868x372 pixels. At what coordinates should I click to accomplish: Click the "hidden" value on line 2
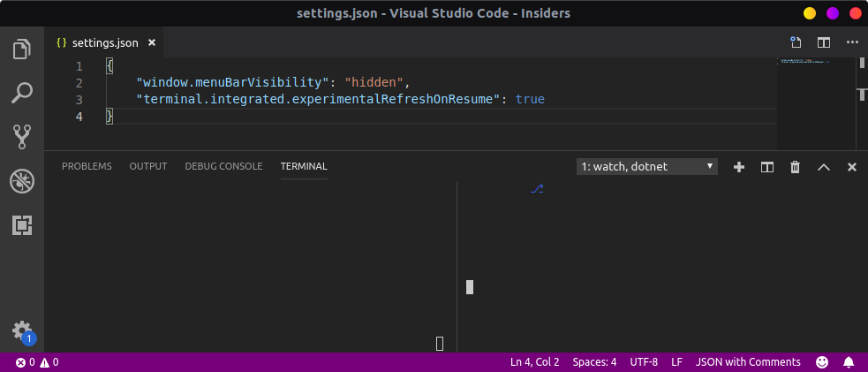374,83
